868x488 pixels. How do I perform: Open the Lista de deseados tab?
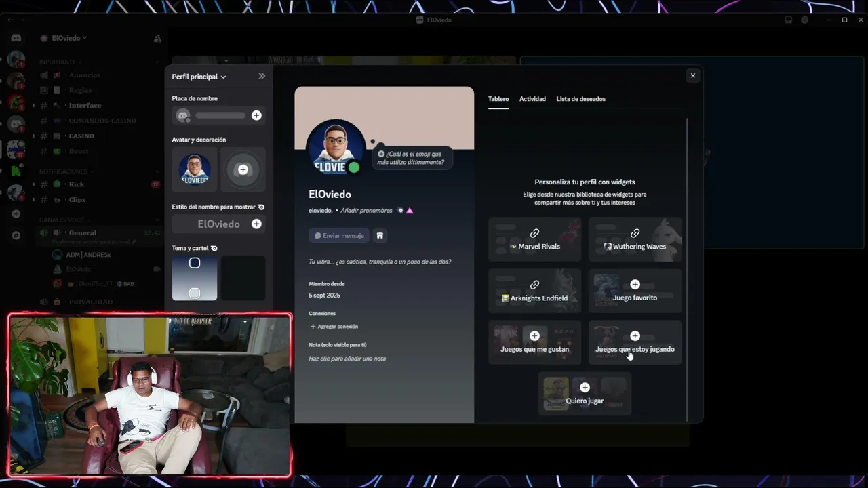point(580,99)
